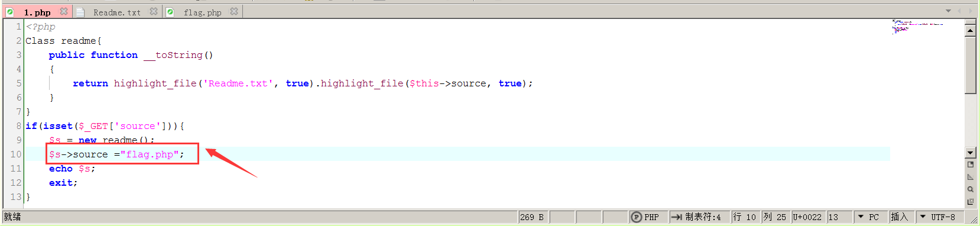Click the code minimap thumbnail
The image size is (980, 226).
916,26
